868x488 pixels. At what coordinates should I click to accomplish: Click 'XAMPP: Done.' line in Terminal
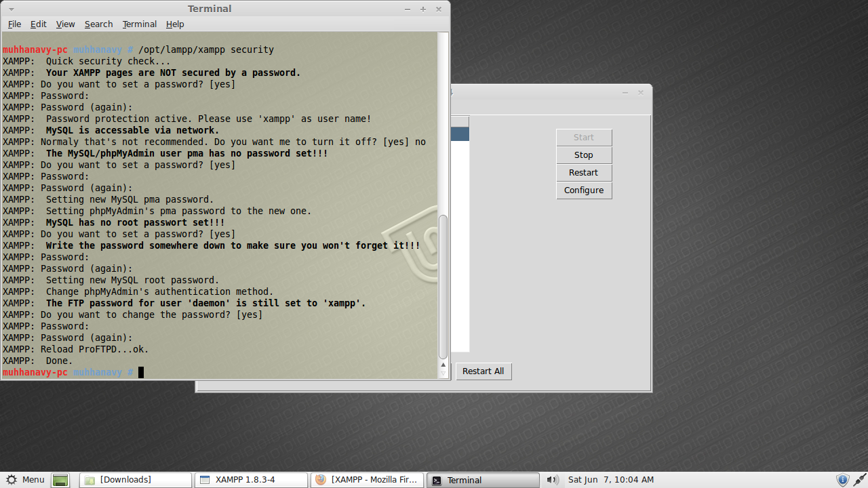tap(38, 361)
